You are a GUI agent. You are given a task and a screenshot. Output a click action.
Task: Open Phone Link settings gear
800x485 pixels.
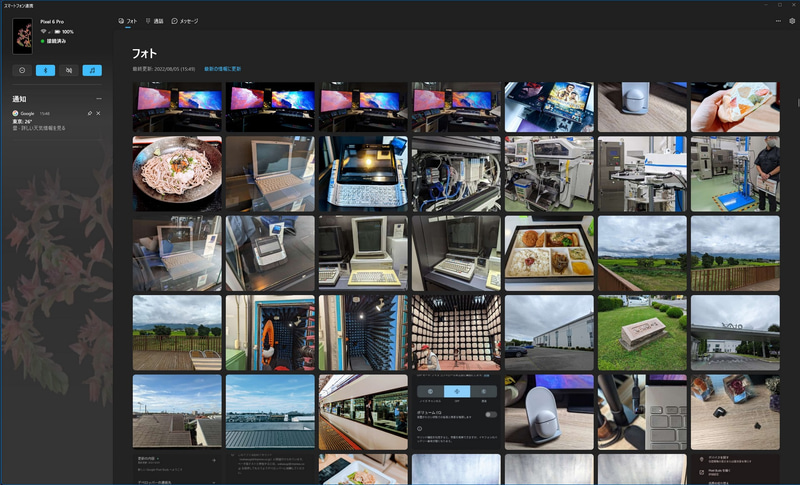point(792,21)
